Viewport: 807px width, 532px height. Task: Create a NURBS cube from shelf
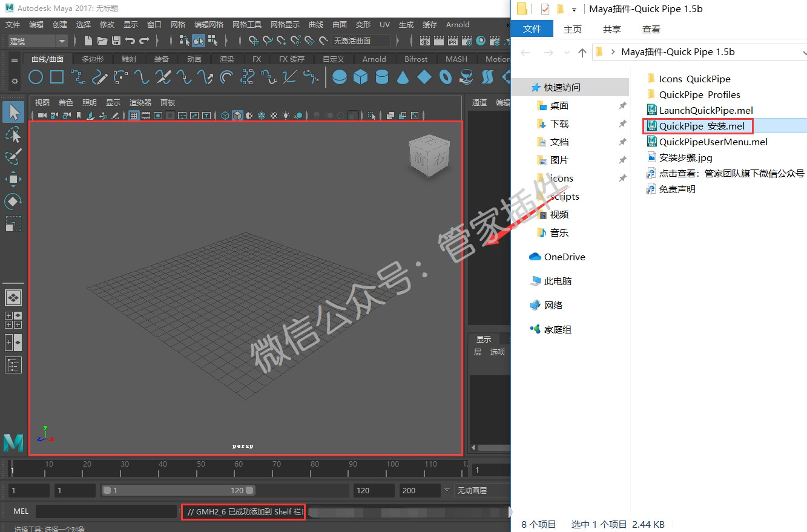pyautogui.click(x=361, y=77)
